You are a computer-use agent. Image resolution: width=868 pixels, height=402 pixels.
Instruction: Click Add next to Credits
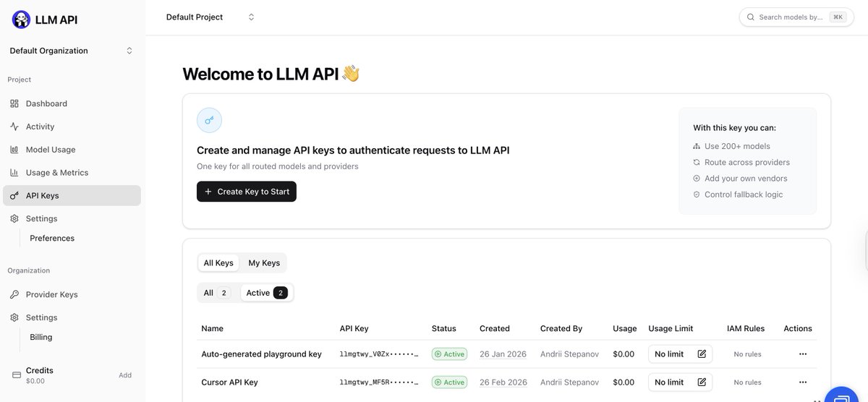(125, 375)
